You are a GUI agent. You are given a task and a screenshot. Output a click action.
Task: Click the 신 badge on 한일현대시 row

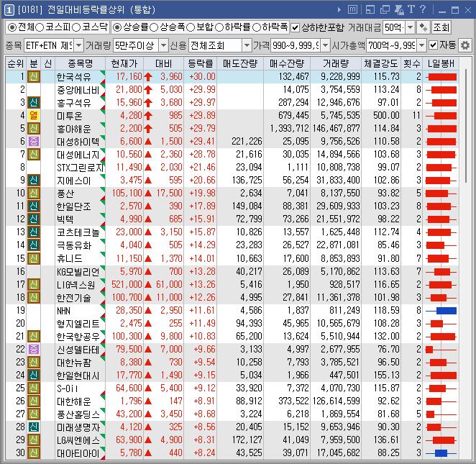34,375
